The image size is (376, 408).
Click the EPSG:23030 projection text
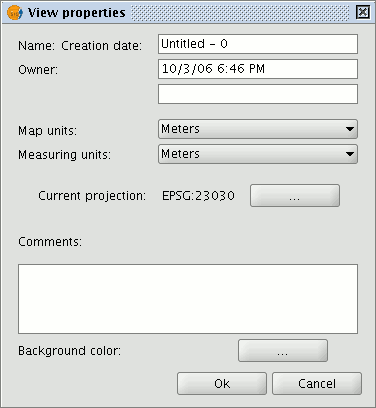click(198, 196)
